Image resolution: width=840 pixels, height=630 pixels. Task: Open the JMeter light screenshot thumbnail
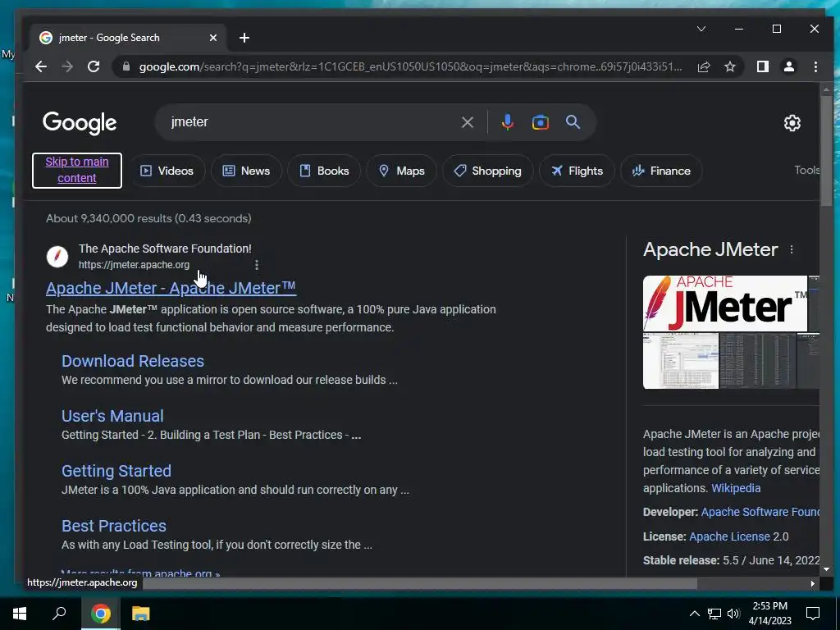[680, 361]
